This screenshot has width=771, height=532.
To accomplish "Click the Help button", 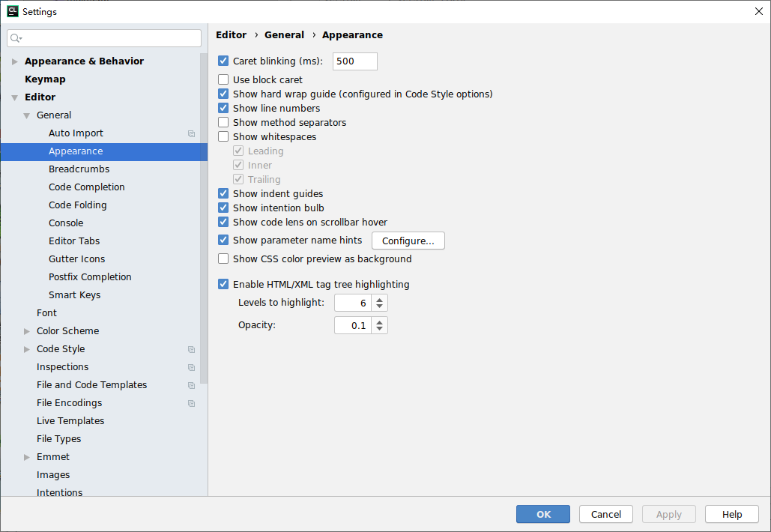I will (x=731, y=514).
